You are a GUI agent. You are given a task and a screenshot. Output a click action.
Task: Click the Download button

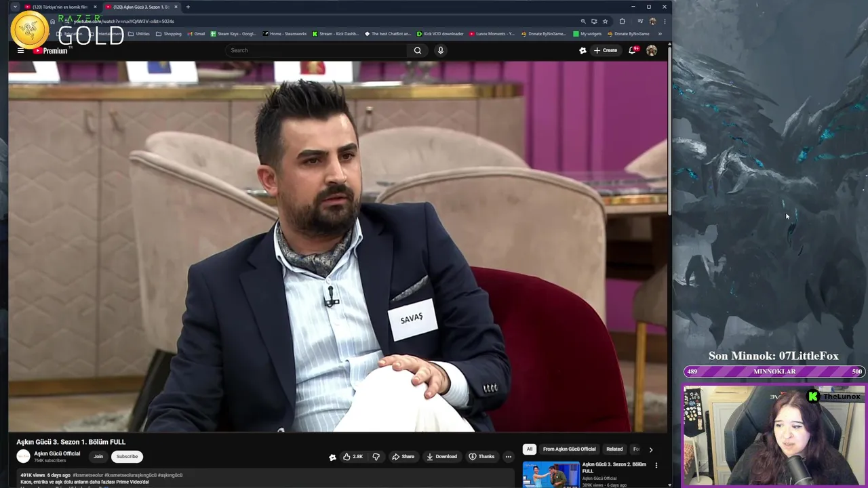pos(441,457)
